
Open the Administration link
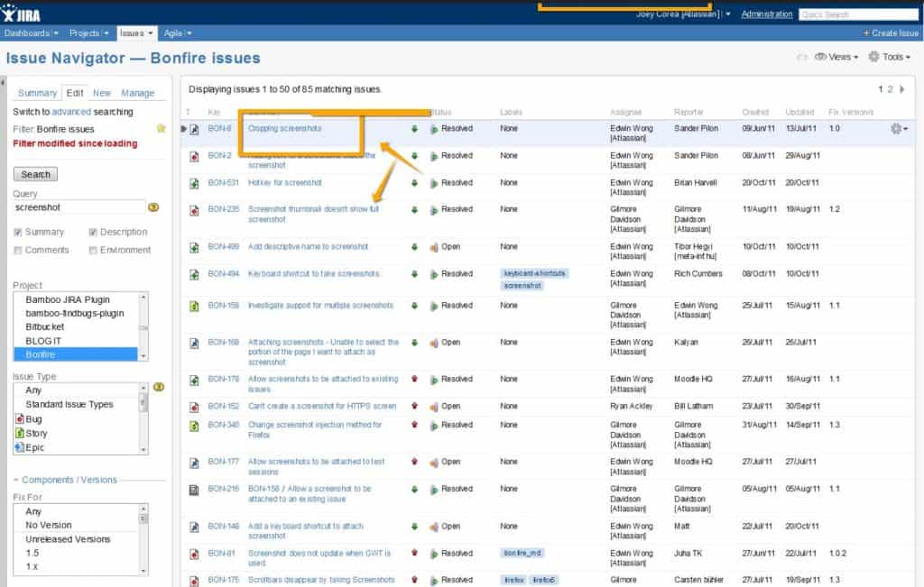pos(767,14)
